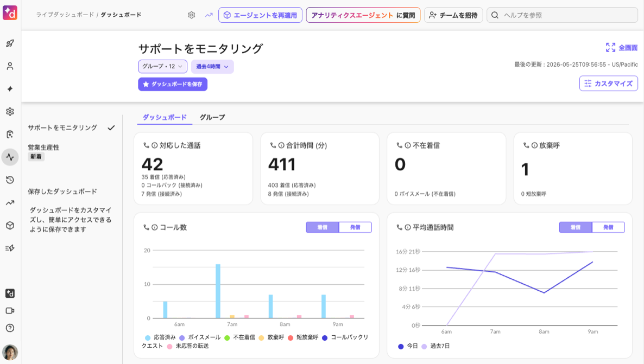
Task: Click the 411 total minutes value
Action: pos(282,164)
